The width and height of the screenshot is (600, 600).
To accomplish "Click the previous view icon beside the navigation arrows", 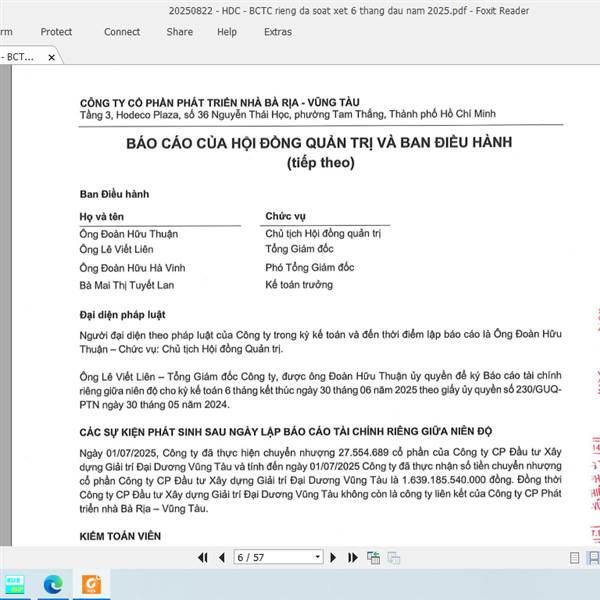I will tap(373, 558).
